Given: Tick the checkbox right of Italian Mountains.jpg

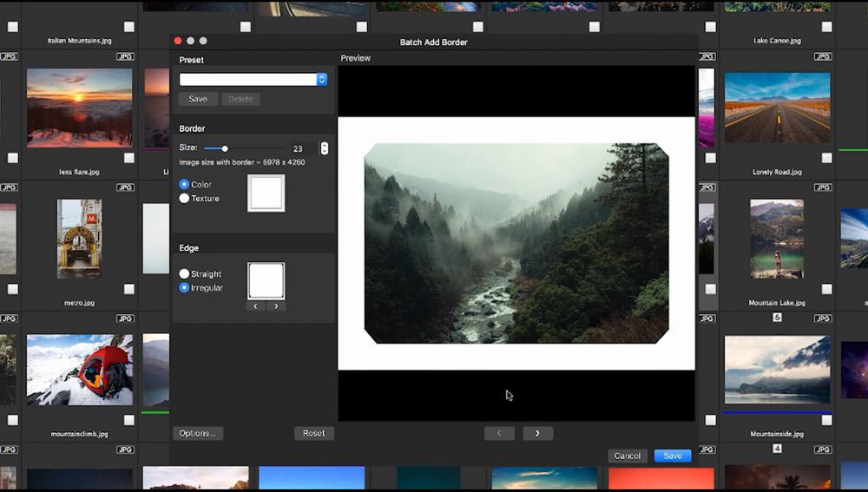Looking at the screenshot, I should point(129,27).
